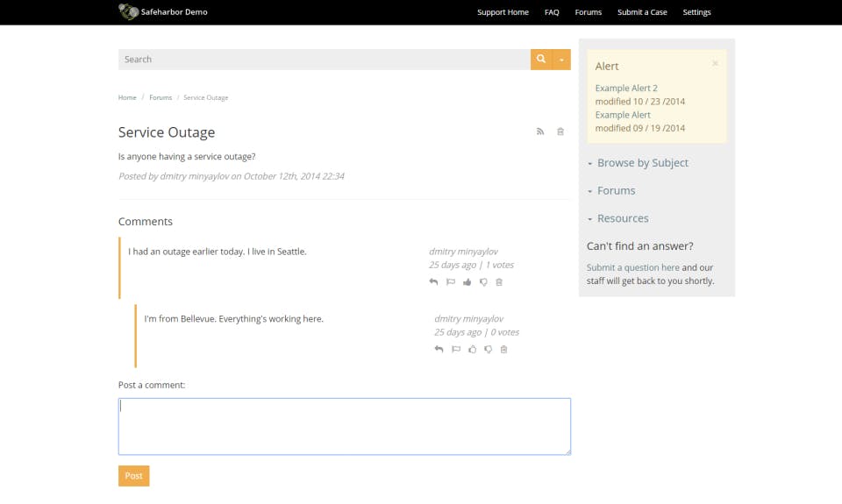Screen dimensions: 842x504
Task: Toggle thumbs up on Bellevue comment
Action: click(472, 350)
